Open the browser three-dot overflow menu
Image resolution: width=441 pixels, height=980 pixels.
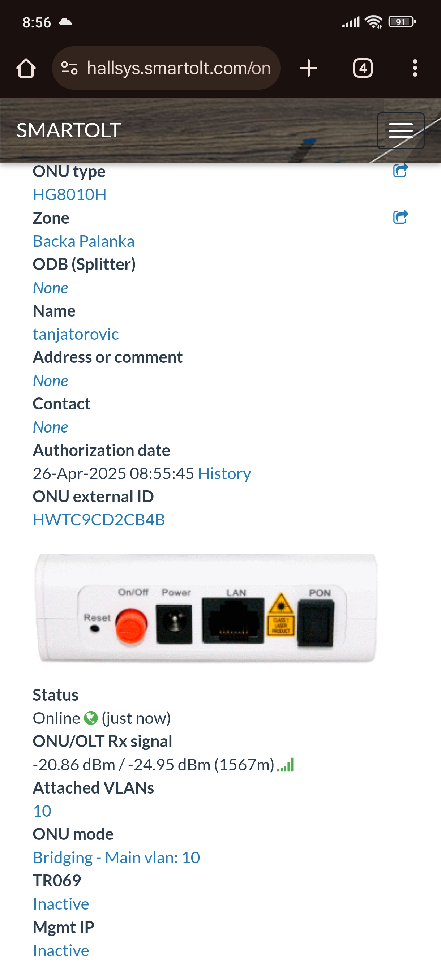pyautogui.click(x=415, y=68)
